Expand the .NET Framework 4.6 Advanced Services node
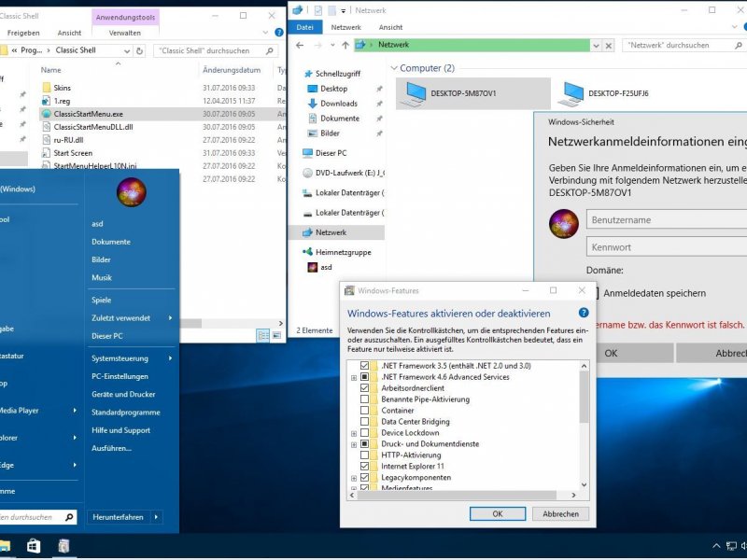Image resolution: width=747 pixels, height=560 pixels. 354,378
